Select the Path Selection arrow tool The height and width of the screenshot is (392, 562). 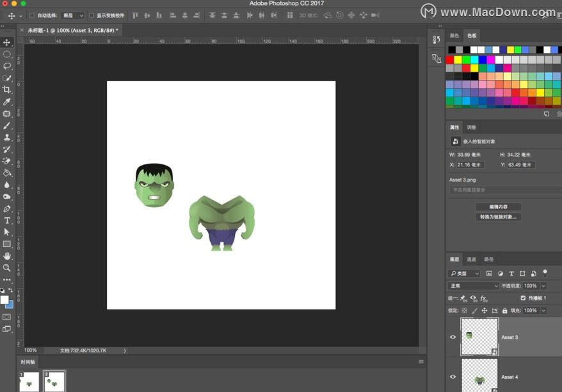coord(7,232)
